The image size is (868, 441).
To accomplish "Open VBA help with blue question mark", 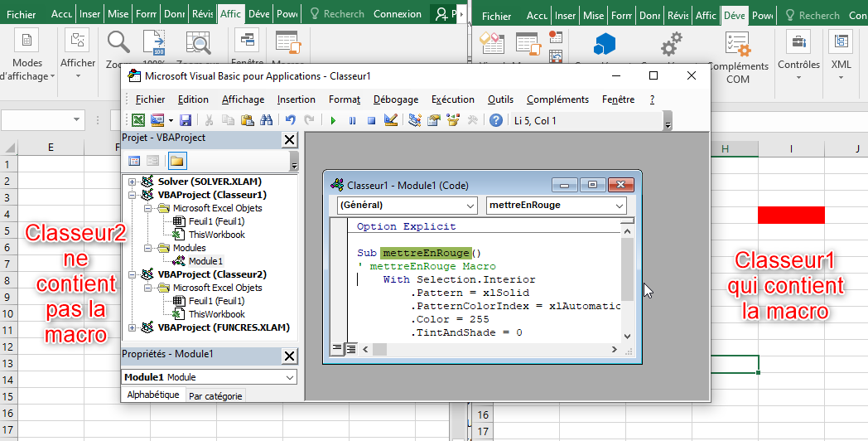I will pos(496,120).
